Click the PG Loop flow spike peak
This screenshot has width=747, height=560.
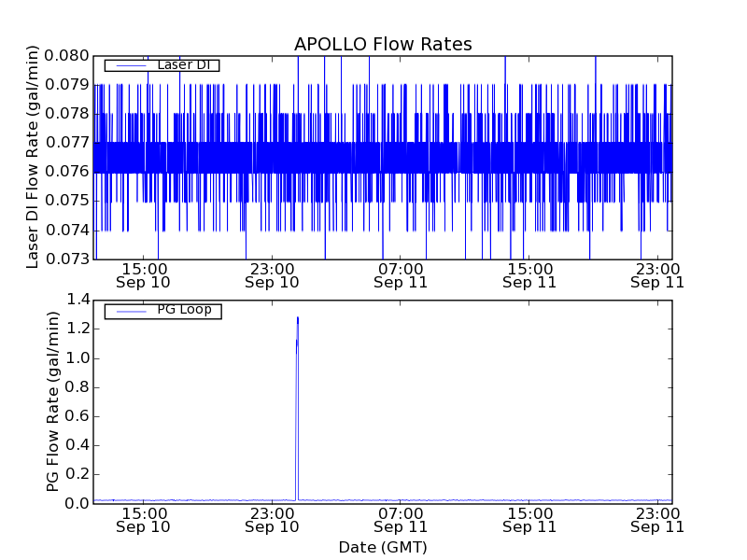[x=297, y=319]
